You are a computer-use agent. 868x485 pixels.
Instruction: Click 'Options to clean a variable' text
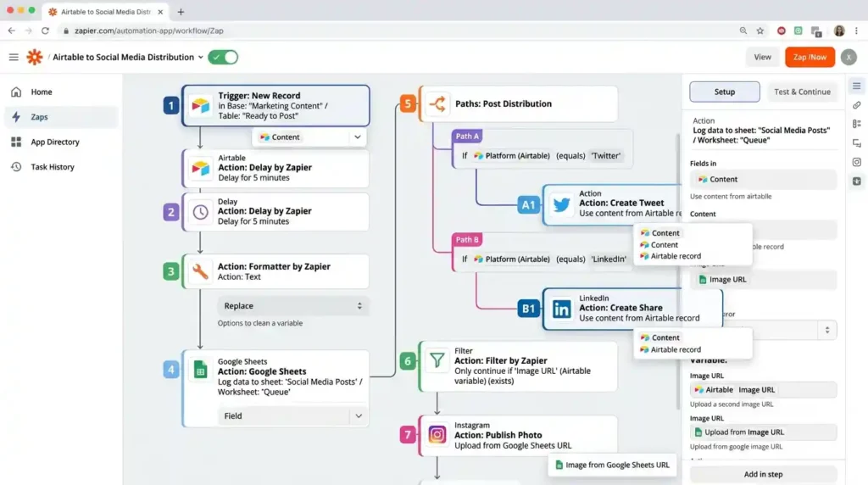pos(260,323)
